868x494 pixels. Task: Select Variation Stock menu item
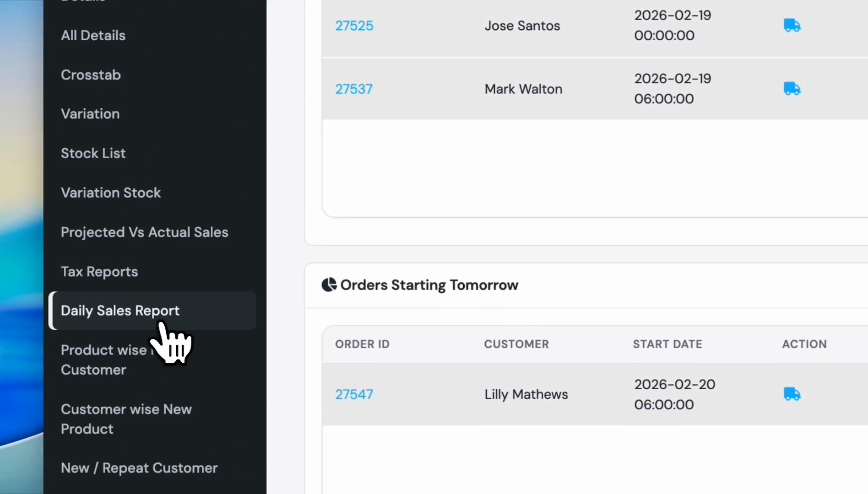coord(111,193)
